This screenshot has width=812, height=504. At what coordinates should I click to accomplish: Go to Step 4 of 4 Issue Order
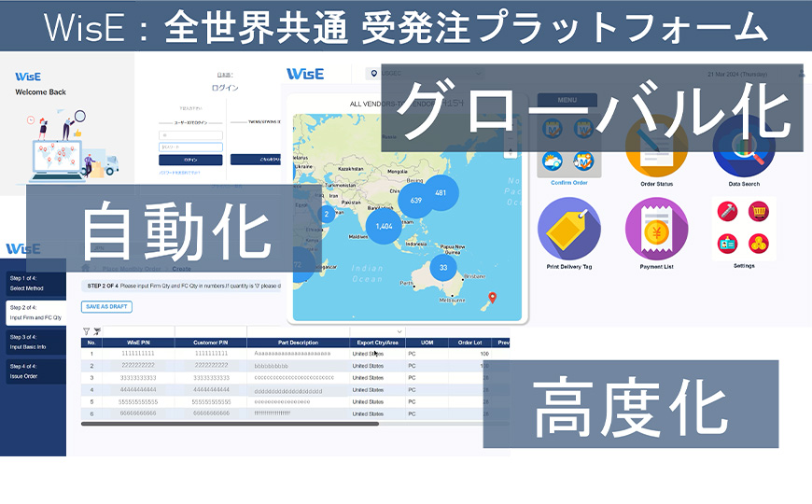tap(35, 371)
